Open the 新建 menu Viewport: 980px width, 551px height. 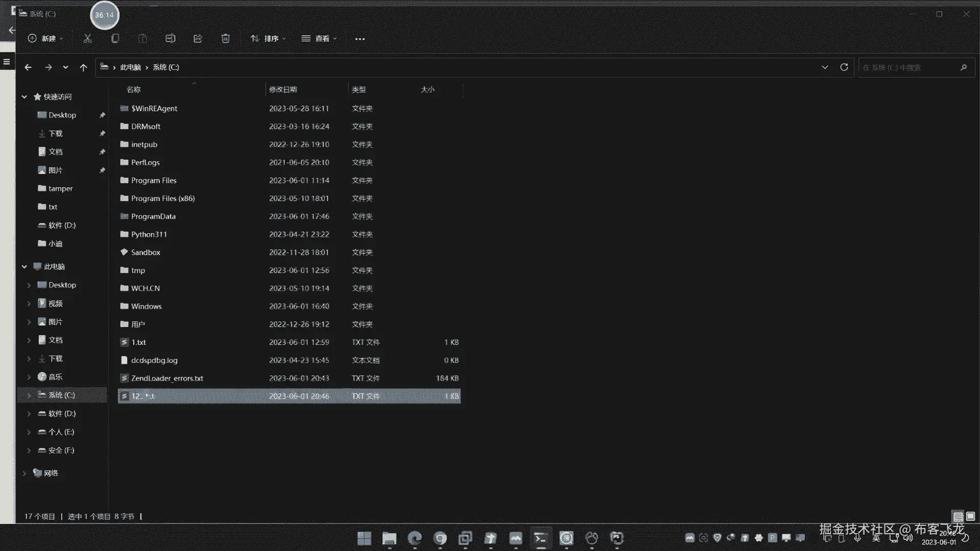[46, 38]
